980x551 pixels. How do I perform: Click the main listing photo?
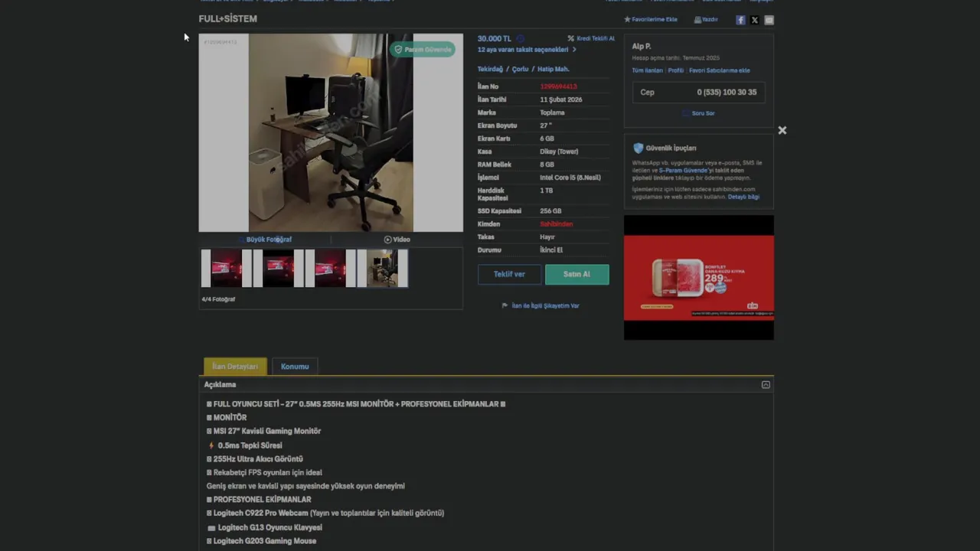[x=331, y=132]
